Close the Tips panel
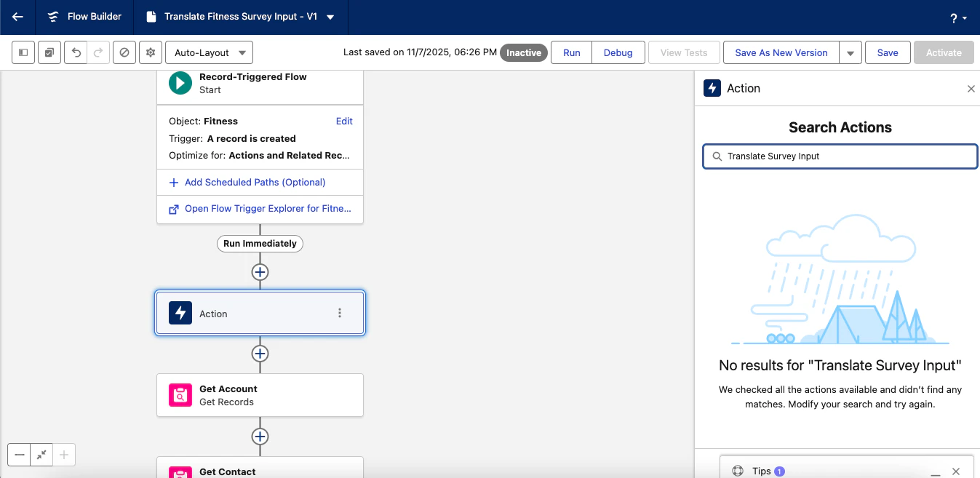This screenshot has height=478, width=980. pos(956,471)
